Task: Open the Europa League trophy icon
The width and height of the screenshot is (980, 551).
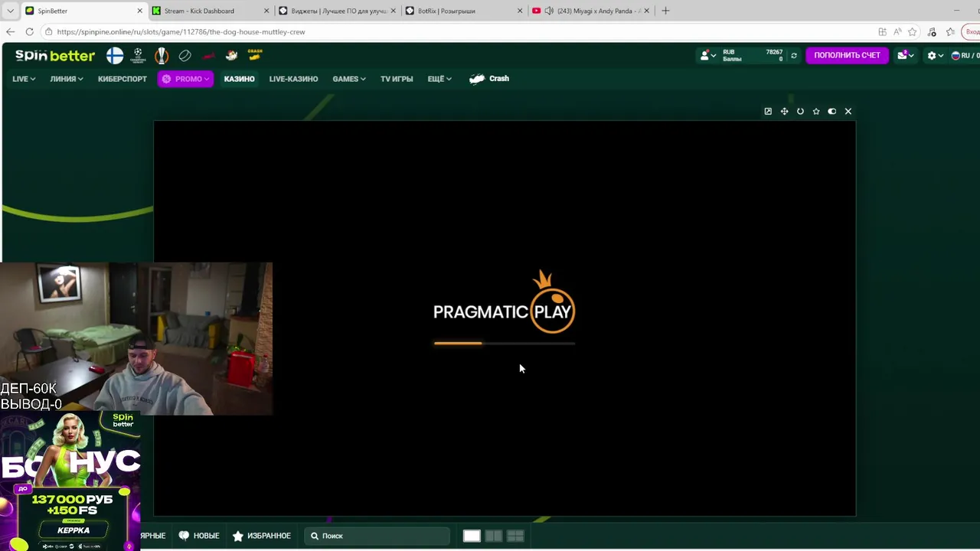Action: point(162,56)
